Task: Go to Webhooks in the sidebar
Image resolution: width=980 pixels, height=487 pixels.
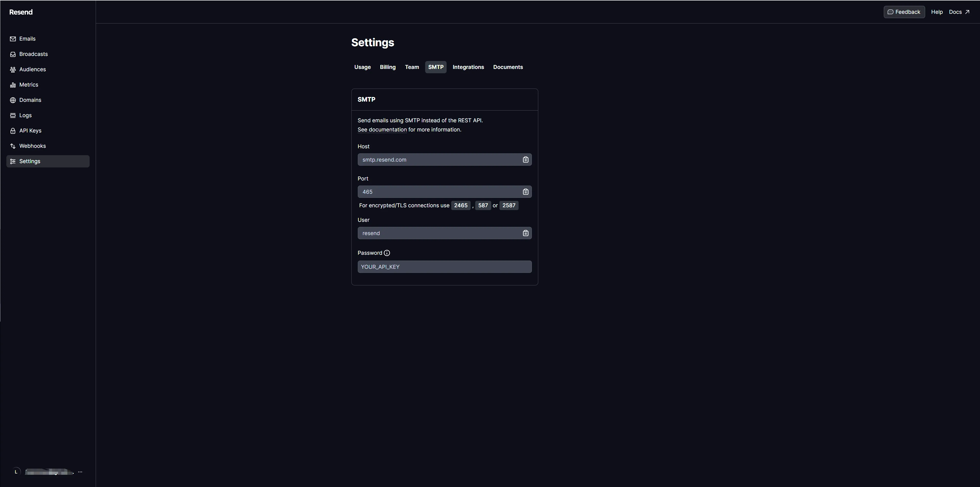Action: coord(48,146)
